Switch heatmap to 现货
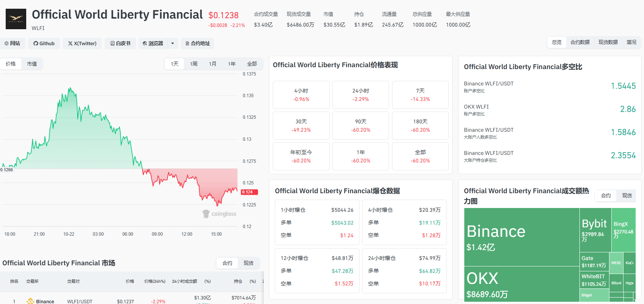 click(x=627, y=195)
